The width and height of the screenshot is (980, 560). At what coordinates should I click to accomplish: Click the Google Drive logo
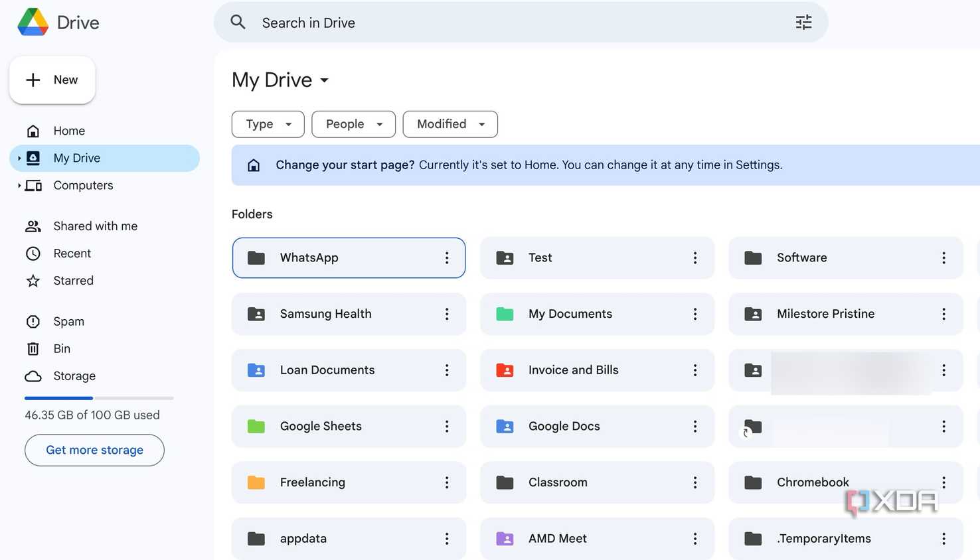[x=33, y=23]
